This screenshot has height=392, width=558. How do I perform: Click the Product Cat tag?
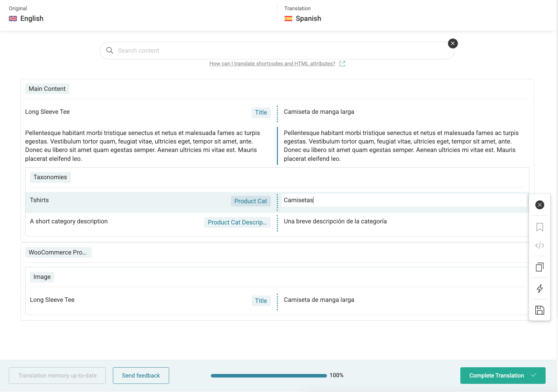tap(251, 201)
